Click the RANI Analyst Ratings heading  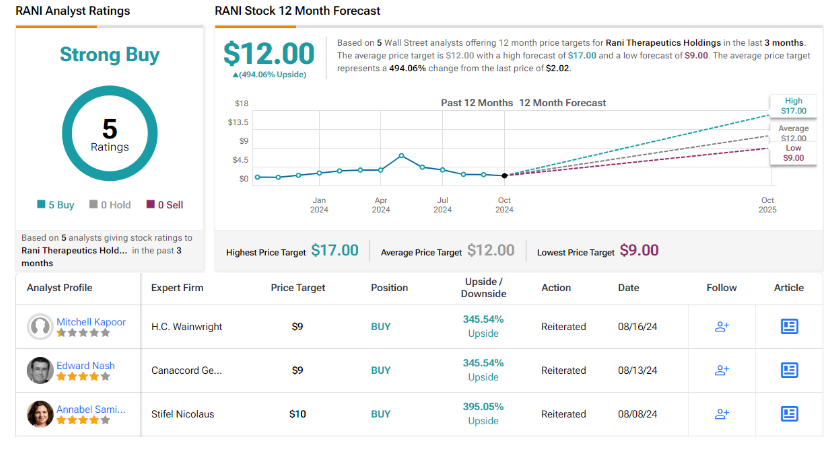[73, 11]
